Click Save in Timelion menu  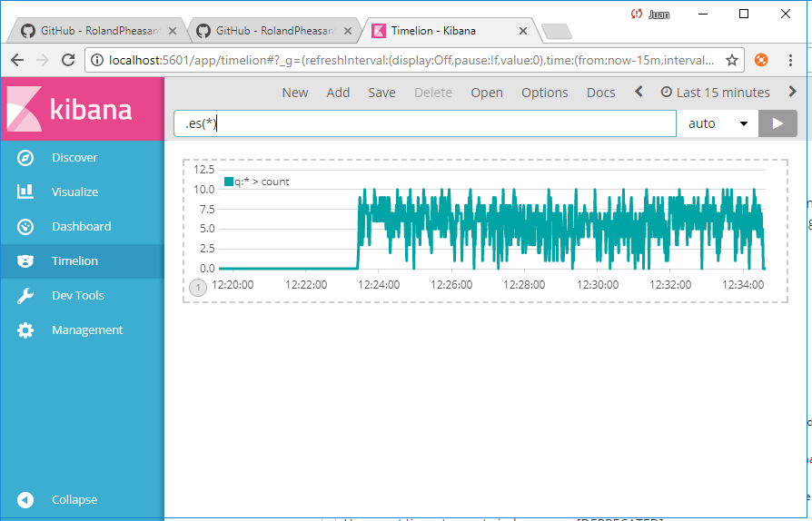381,93
